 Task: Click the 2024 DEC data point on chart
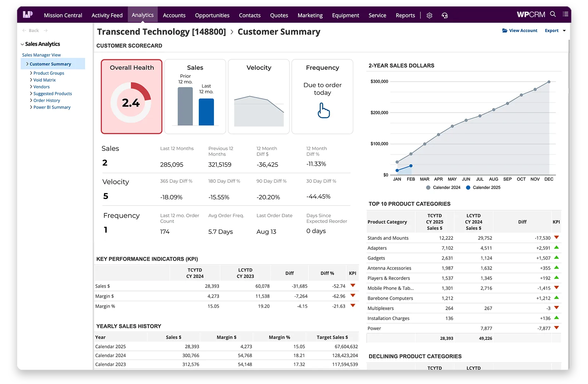click(549, 82)
